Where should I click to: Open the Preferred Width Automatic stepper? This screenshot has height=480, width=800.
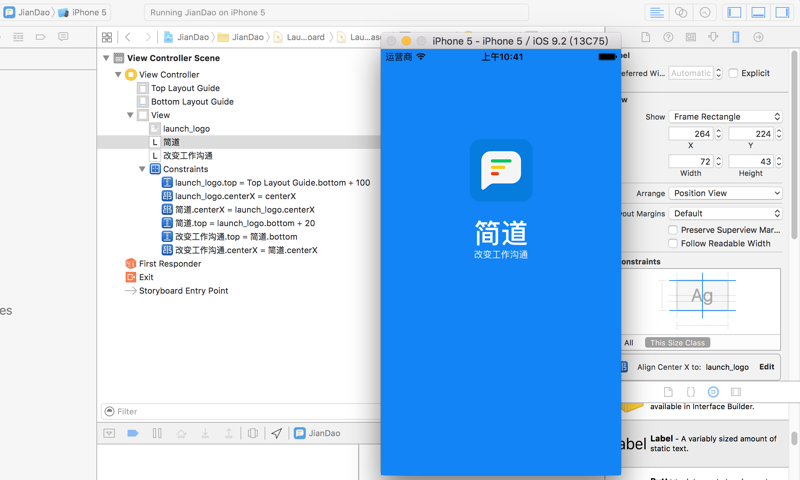[718, 73]
